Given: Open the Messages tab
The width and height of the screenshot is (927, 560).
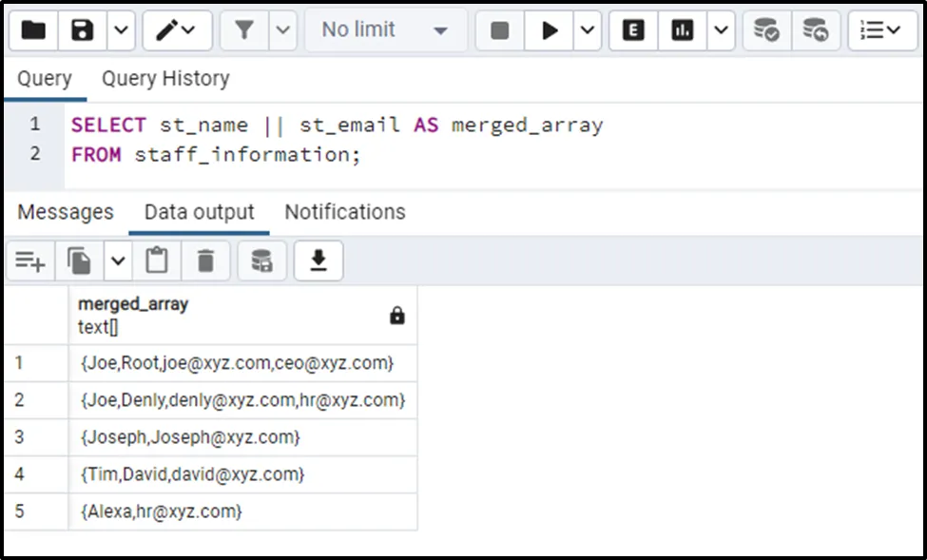Looking at the screenshot, I should (66, 212).
